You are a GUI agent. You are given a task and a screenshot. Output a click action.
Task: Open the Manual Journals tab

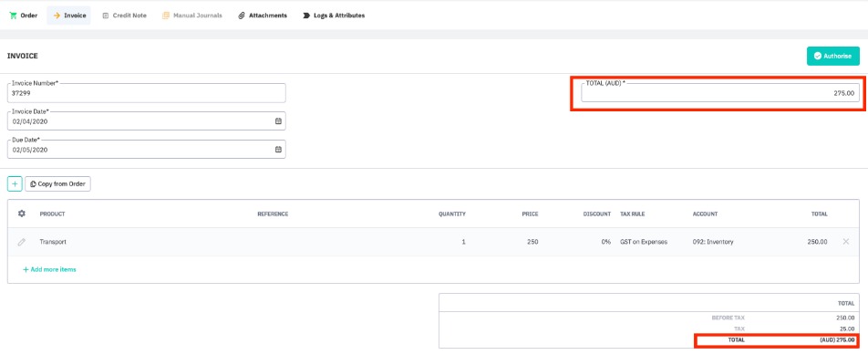pos(192,16)
